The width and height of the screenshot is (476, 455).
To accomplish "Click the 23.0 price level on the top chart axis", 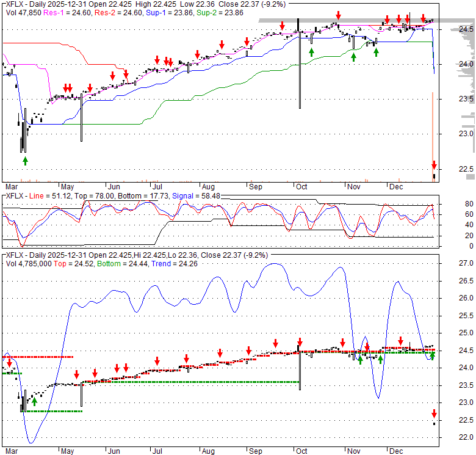I will (466, 134).
